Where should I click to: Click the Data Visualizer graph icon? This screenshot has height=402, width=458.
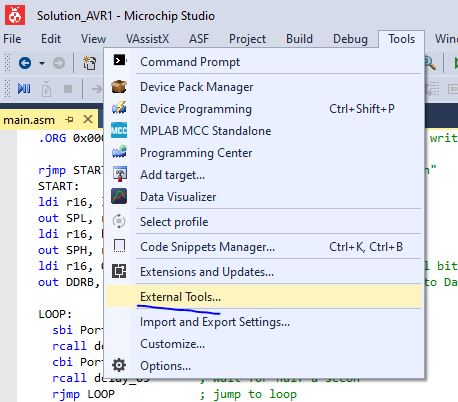(119, 196)
